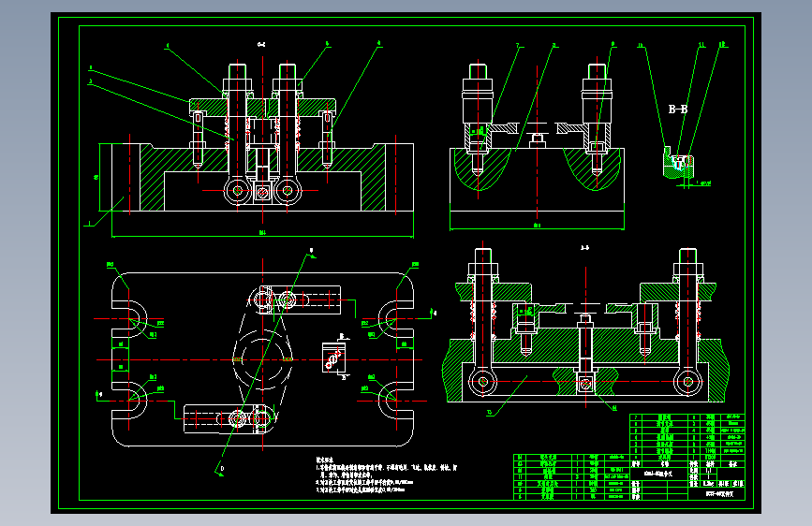This screenshot has height=526, width=812.
Task: Select the parts list table in title block
Action: [629, 457]
